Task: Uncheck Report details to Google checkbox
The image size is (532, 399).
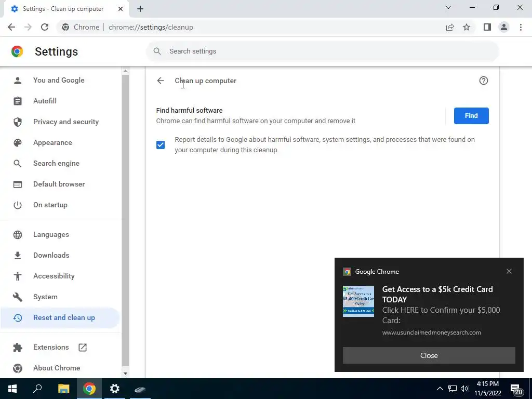Action: tap(161, 145)
